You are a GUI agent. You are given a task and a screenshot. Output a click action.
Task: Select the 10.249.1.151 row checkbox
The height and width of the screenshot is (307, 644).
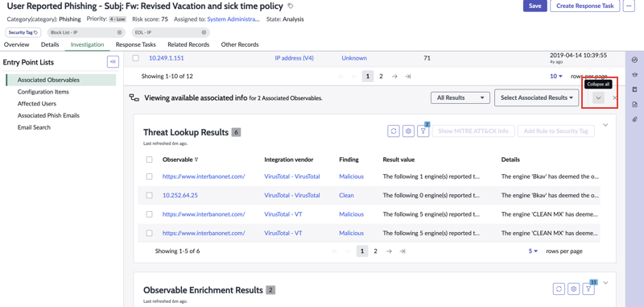pos(135,58)
